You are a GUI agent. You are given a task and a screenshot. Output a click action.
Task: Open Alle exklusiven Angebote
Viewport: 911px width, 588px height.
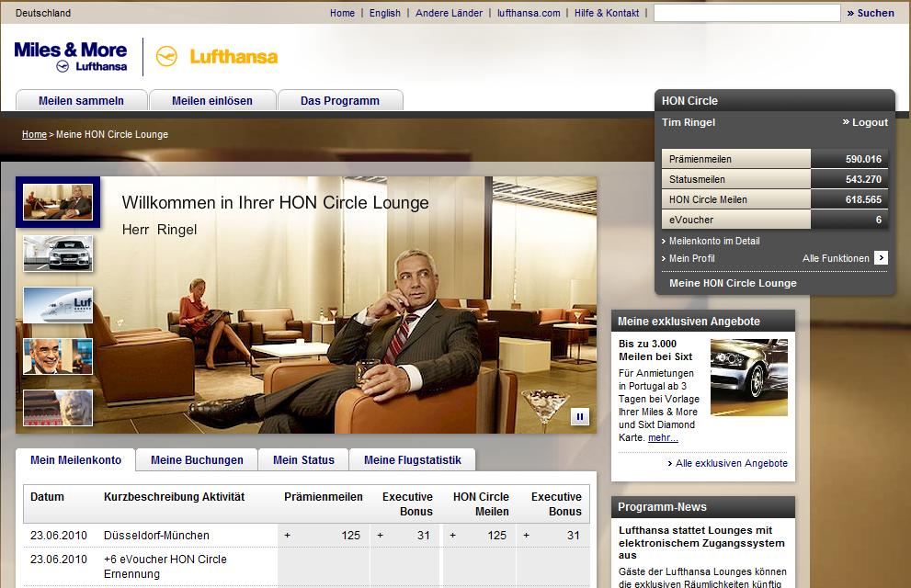coord(732,463)
